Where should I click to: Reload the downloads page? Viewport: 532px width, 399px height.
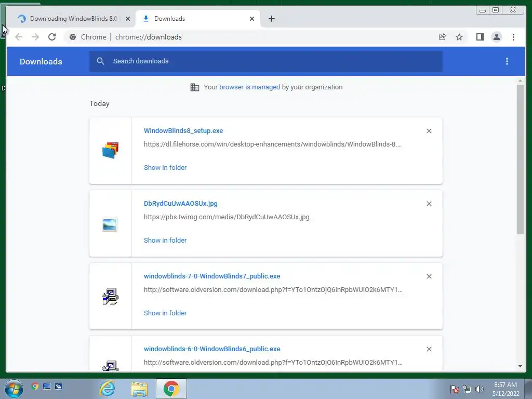[52, 37]
